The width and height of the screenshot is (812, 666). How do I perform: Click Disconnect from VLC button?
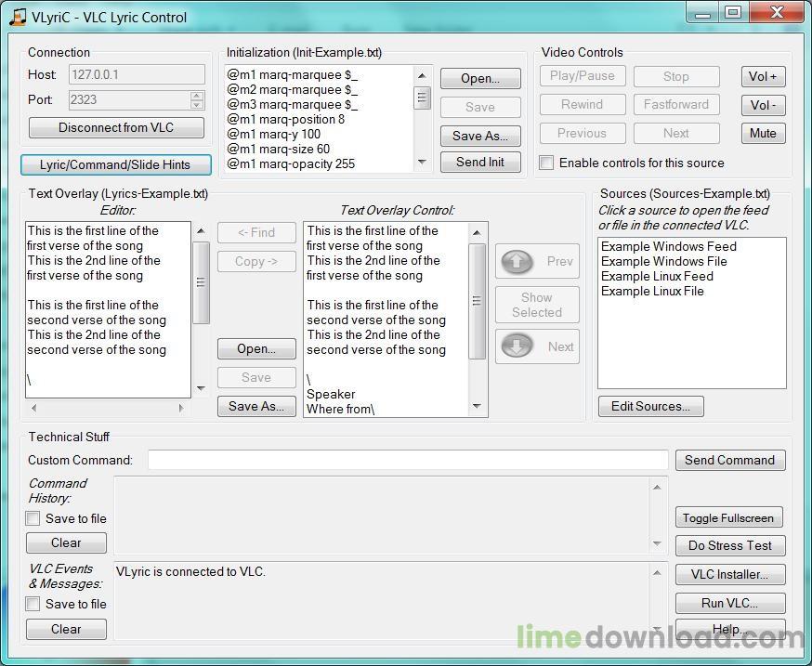(116, 127)
